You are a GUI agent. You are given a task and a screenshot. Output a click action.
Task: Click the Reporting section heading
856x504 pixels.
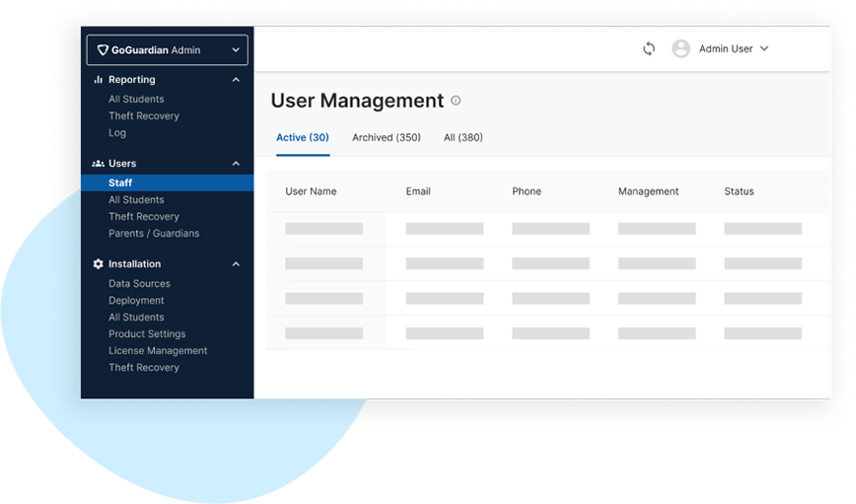pyautogui.click(x=131, y=80)
